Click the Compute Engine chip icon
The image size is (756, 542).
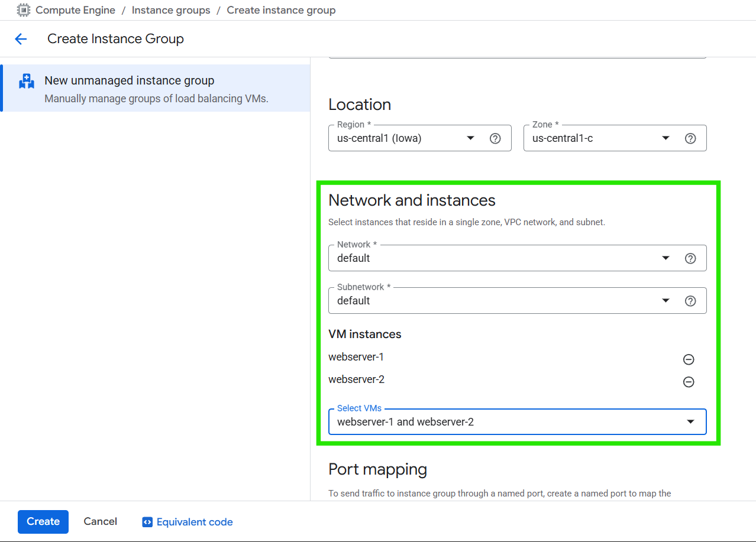24,10
